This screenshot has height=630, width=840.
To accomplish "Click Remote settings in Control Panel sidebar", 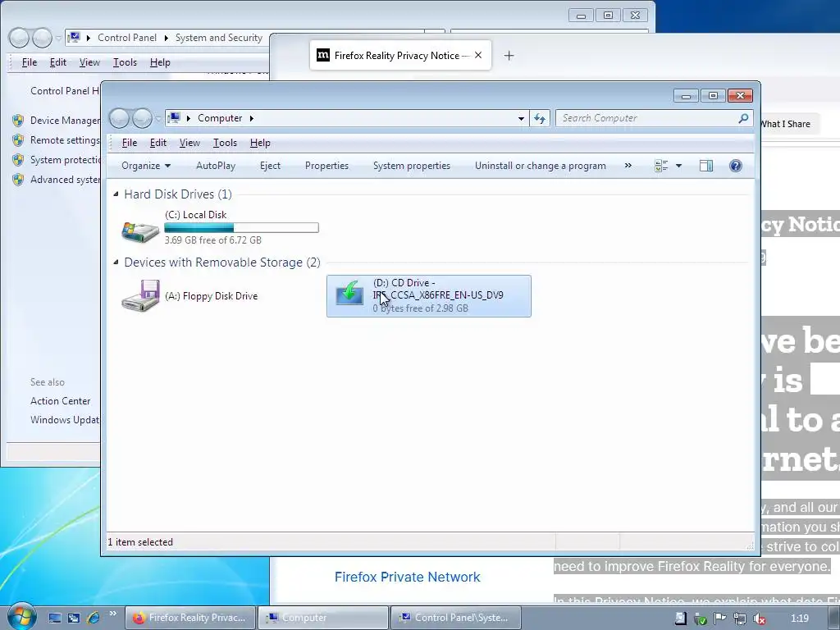I will tap(65, 139).
